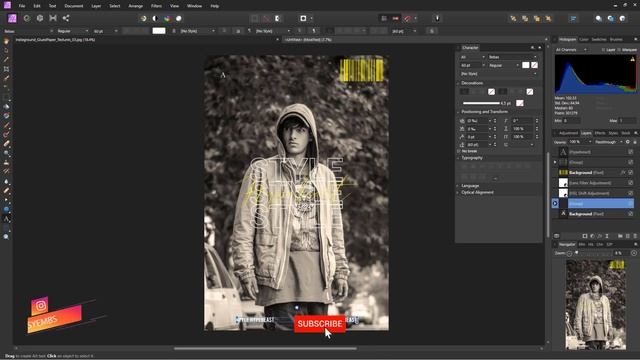This screenshot has height=360, width=640.
Task: Switch to the Brushes tab
Action: coord(616,40)
